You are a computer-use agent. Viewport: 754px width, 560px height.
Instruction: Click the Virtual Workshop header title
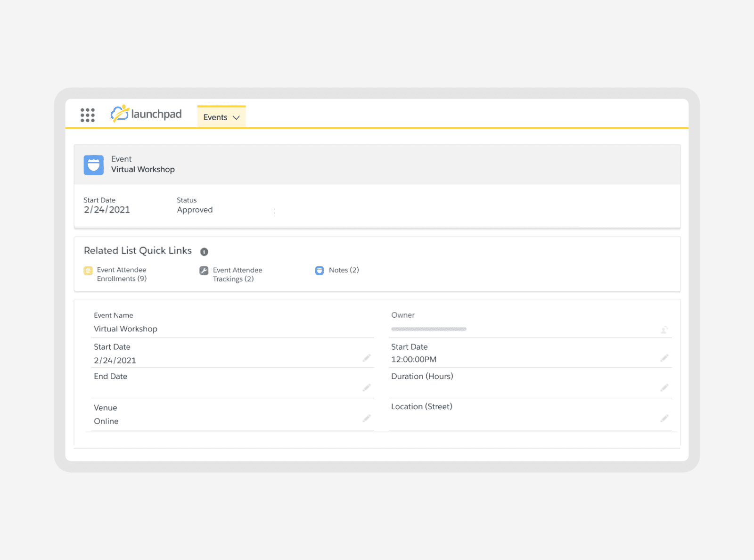(x=143, y=169)
